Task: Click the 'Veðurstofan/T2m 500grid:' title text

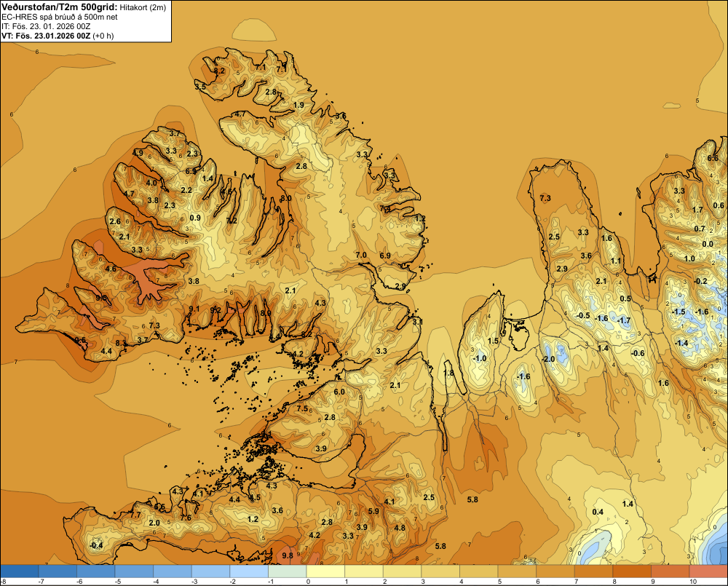Action: tap(59, 7)
